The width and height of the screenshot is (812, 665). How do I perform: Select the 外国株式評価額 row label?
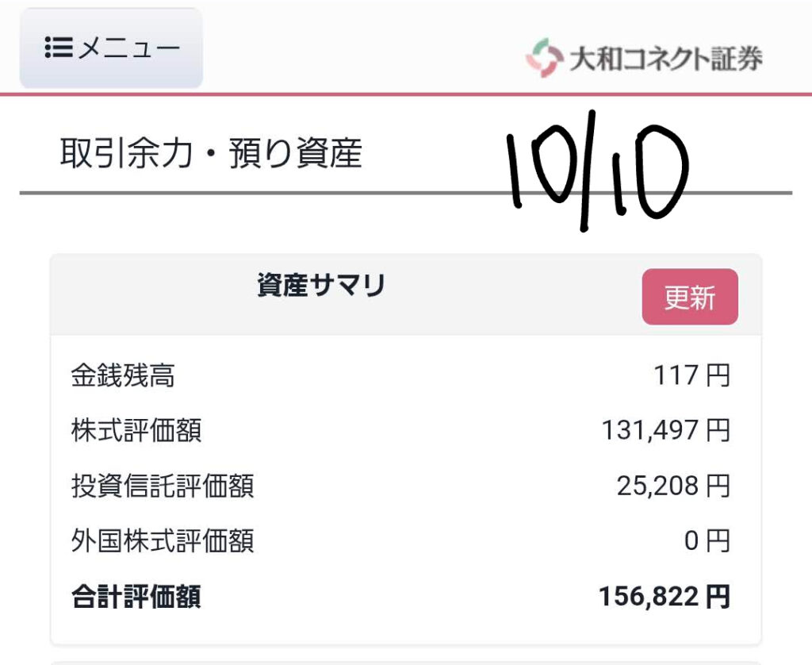point(163,541)
